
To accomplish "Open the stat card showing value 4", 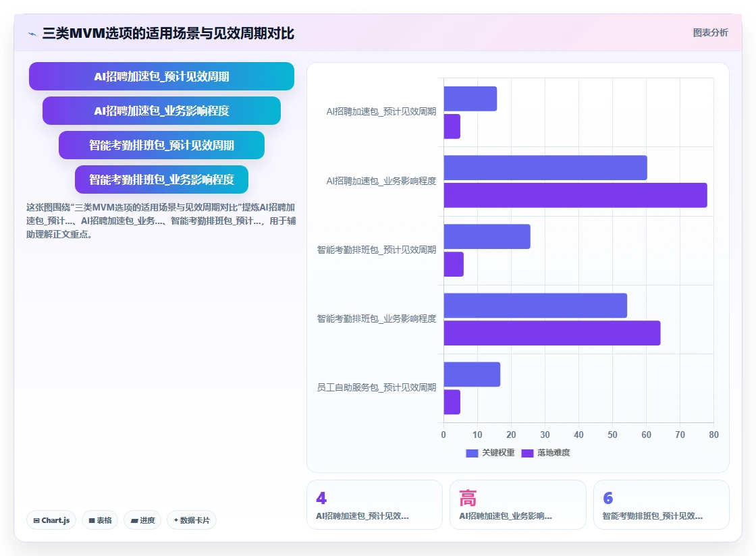I will pos(375,505).
